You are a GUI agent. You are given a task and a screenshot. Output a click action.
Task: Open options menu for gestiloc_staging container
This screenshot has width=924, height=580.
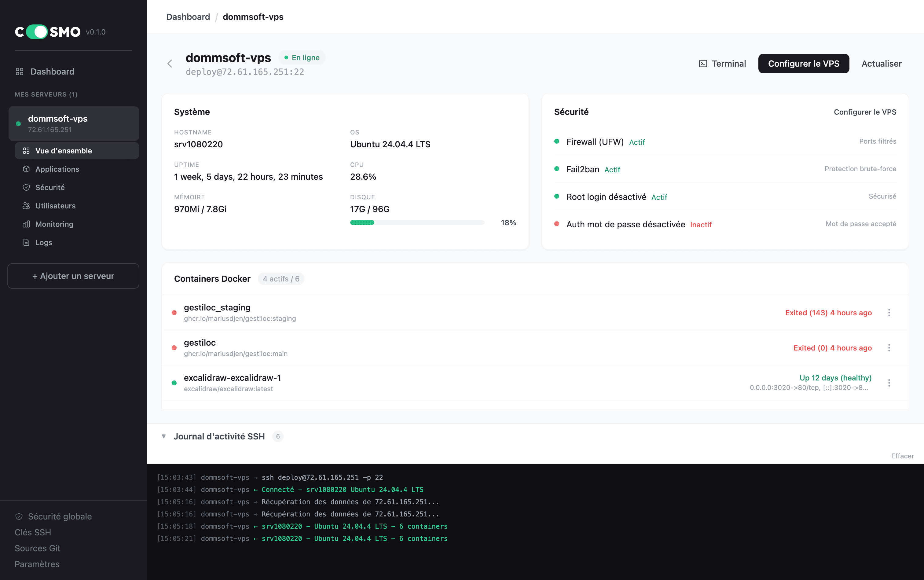click(889, 313)
